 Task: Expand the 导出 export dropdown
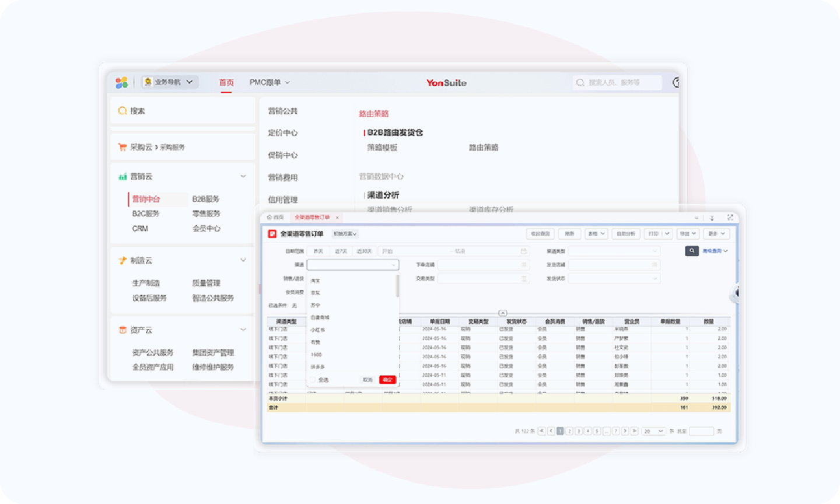point(688,234)
